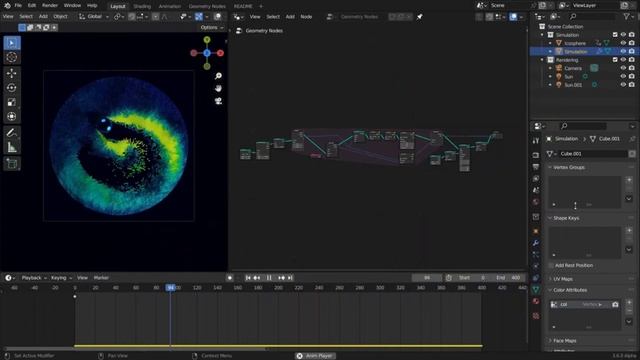
Task: Open the Material properties tab
Action: (x=536, y=301)
